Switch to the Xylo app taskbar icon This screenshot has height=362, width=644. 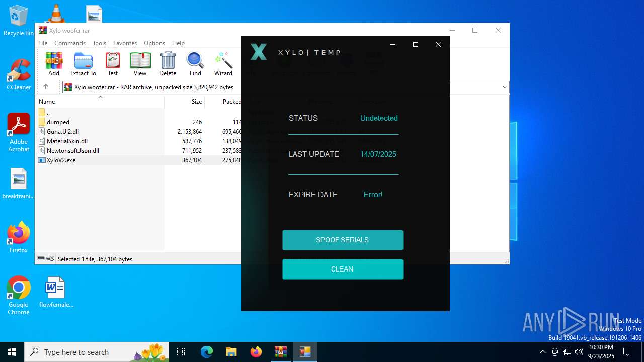pyautogui.click(x=305, y=352)
